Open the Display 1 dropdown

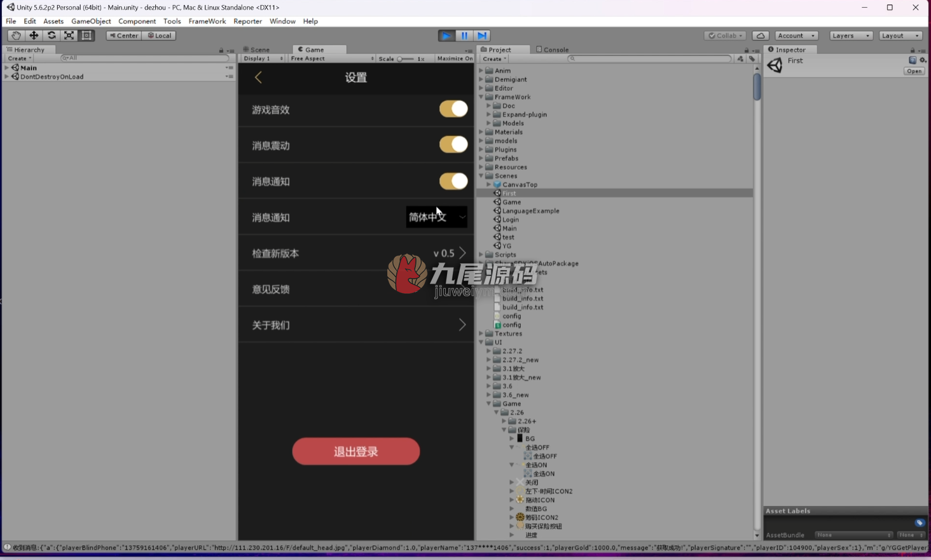click(263, 58)
